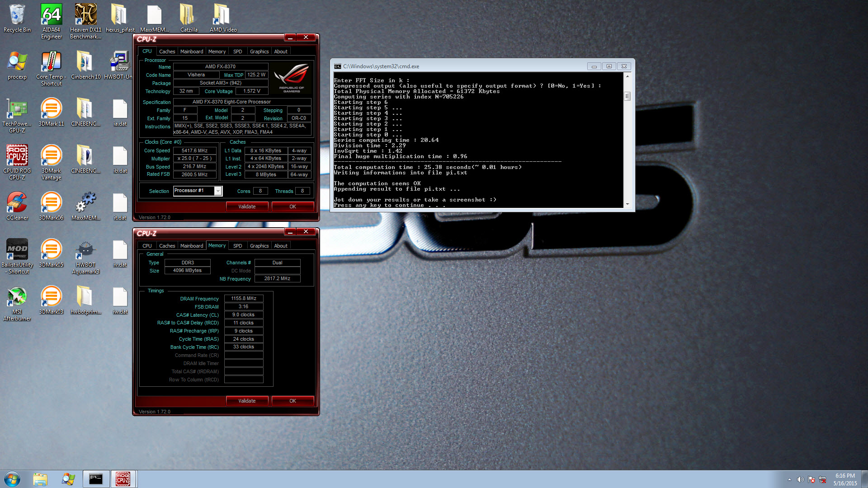Open the Cinbench 10 folder
868x488 pixels.
tap(85, 66)
